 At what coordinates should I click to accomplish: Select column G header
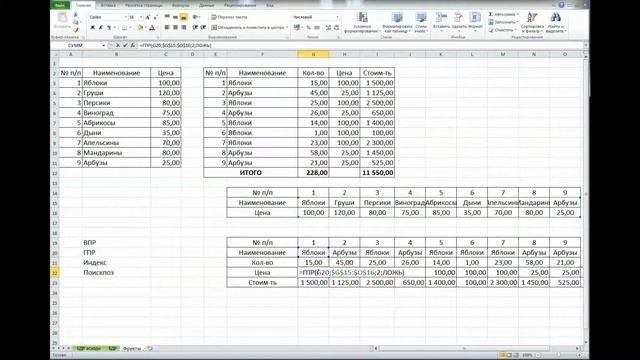313,54
